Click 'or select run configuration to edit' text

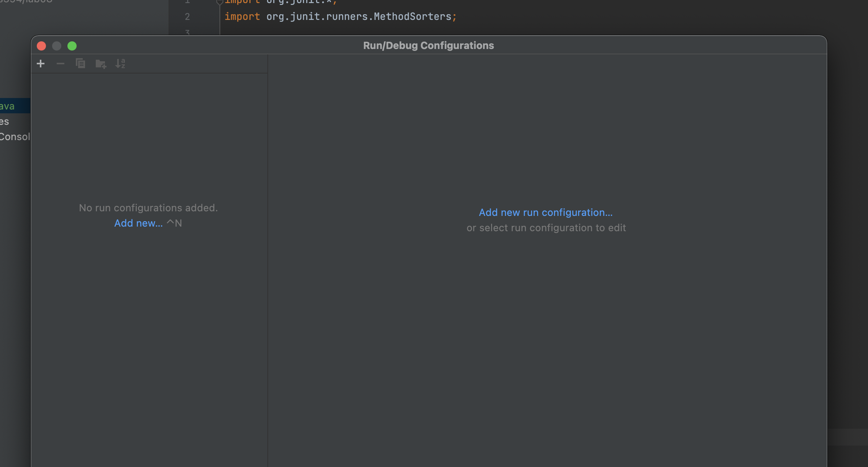pos(546,228)
